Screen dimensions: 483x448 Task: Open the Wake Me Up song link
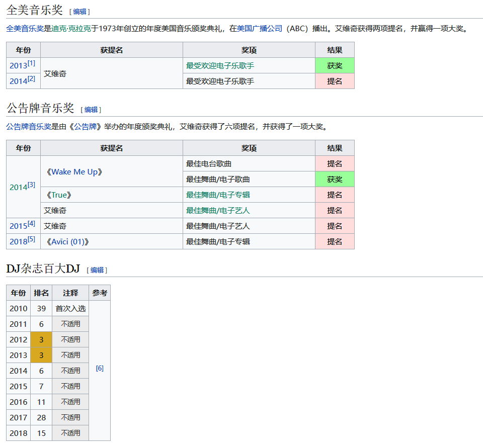tap(74, 172)
